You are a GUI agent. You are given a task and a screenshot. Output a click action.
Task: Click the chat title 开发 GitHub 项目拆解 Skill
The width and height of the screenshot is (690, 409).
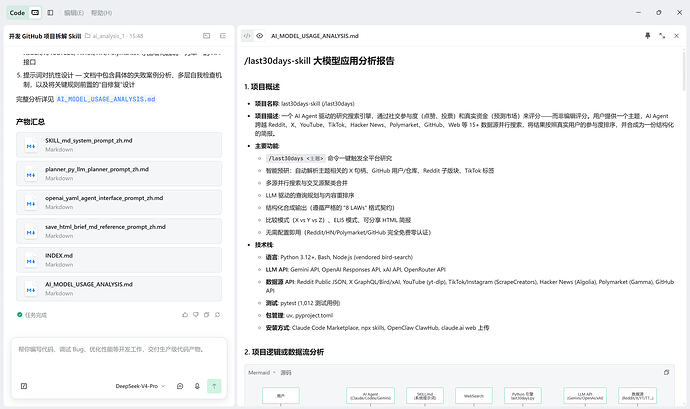click(45, 36)
